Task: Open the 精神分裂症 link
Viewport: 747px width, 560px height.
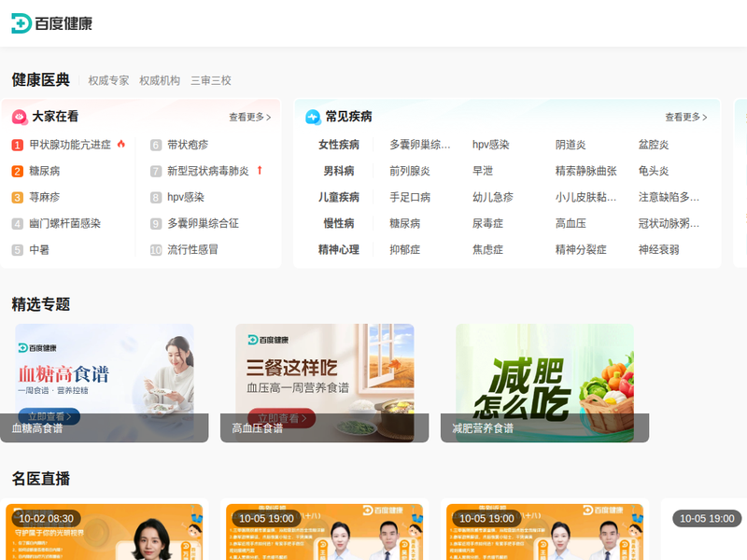Action: [x=581, y=249]
